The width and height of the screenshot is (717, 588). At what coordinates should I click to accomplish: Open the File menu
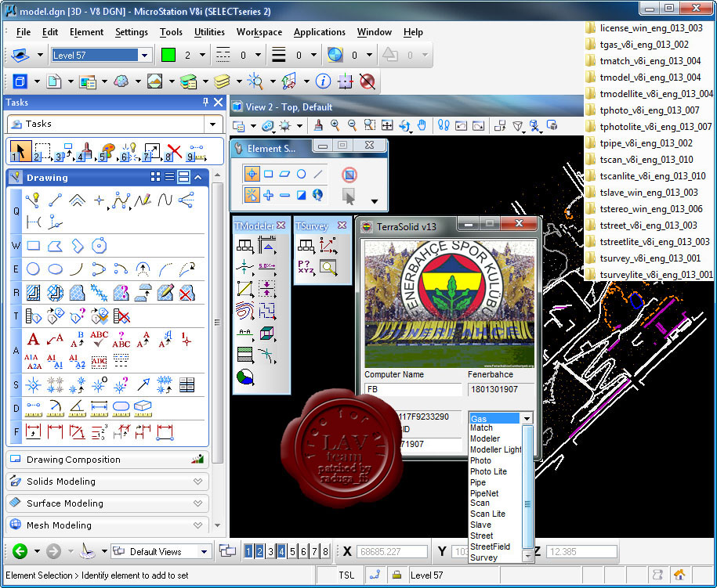tap(24, 32)
